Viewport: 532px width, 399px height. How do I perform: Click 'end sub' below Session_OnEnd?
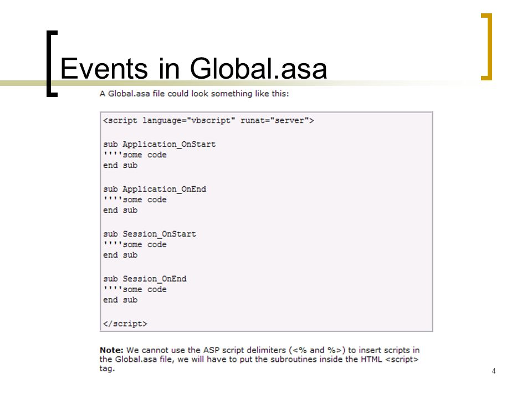120,300
